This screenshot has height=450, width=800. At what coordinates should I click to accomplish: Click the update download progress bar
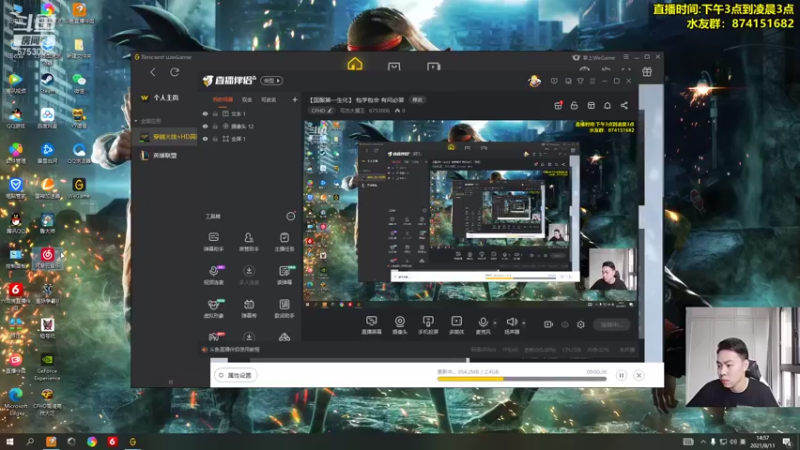click(x=521, y=379)
